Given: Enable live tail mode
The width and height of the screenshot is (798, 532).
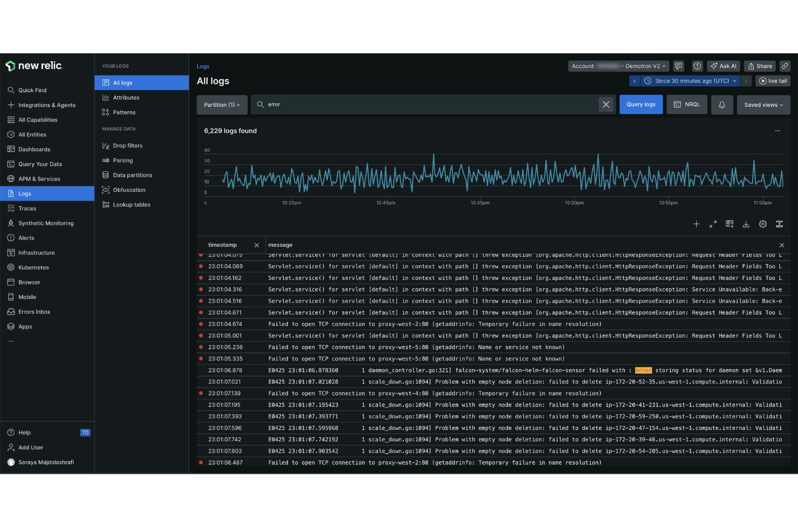Looking at the screenshot, I should point(773,80).
